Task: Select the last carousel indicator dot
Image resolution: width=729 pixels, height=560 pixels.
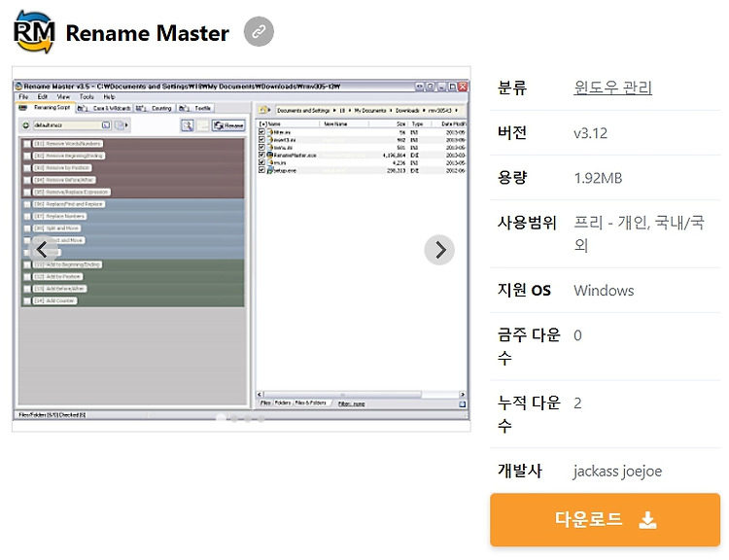Action: [261, 419]
